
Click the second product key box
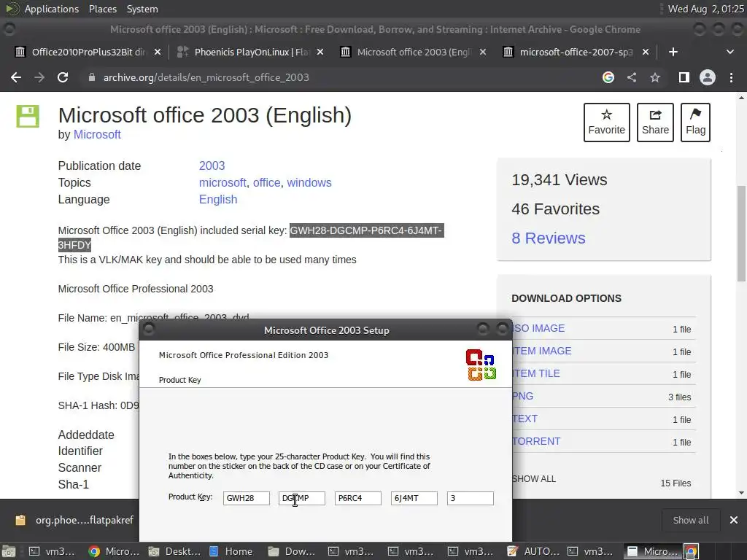(302, 498)
